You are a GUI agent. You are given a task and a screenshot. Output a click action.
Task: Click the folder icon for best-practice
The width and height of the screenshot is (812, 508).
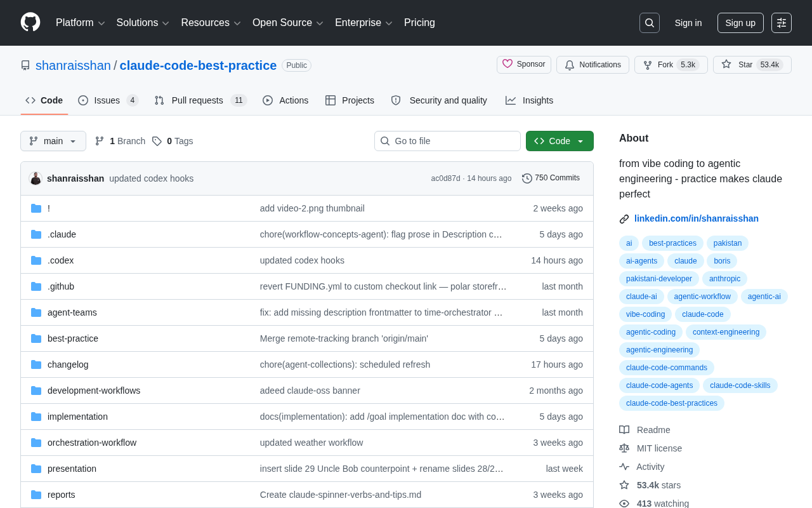(36, 338)
